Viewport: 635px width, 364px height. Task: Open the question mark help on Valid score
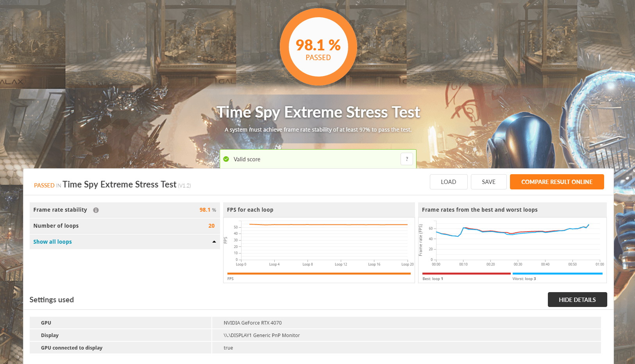[407, 159]
